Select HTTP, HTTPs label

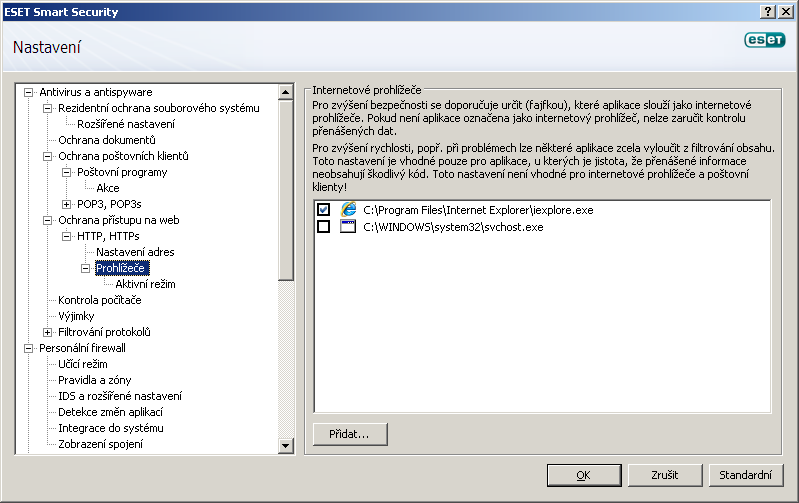pos(108,236)
